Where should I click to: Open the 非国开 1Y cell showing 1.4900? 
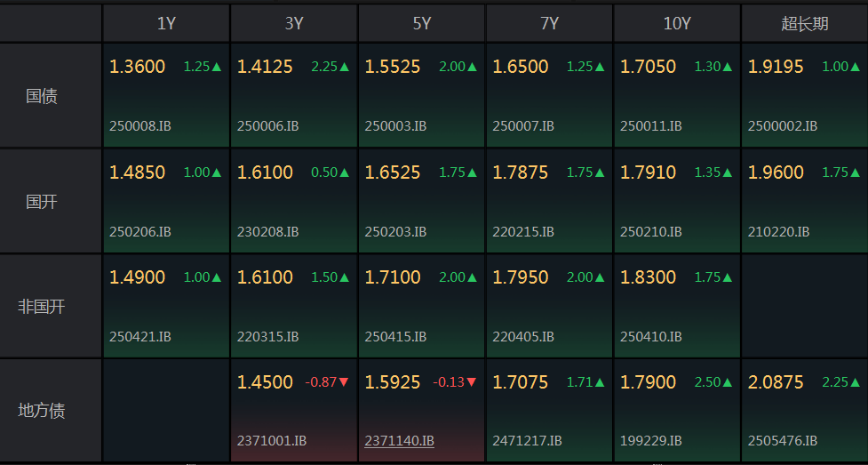point(166,305)
